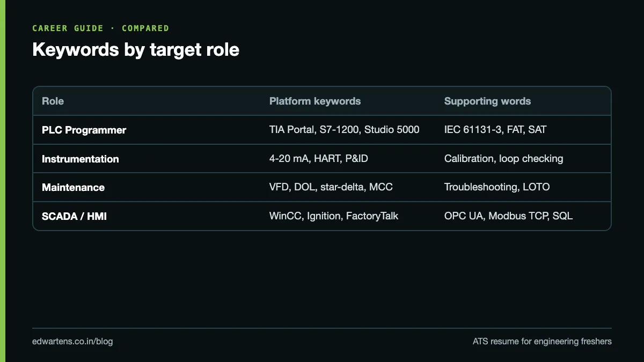644x362 pixels.
Task: Select the 'CAREER GUIDE · COMPARED' label
Action: point(101,28)
